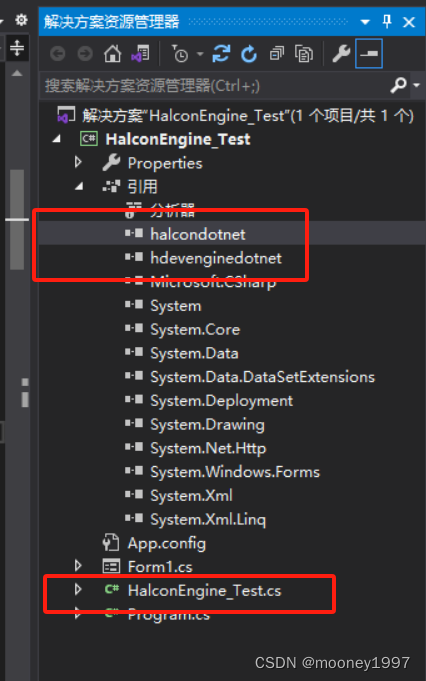Click the vertical scrollbar thumb on left
Viewport: 426px width, 681px height.
[x=17, y=219]
